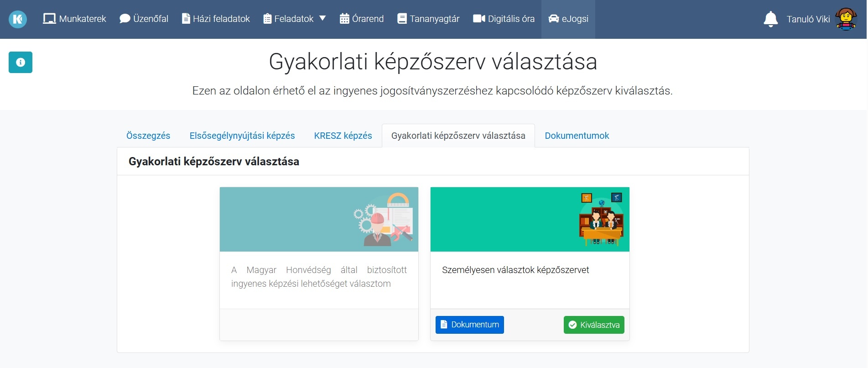Open the Elsősegélynyújtási képzés tab

pyautogui.click(x=242, y=136)
